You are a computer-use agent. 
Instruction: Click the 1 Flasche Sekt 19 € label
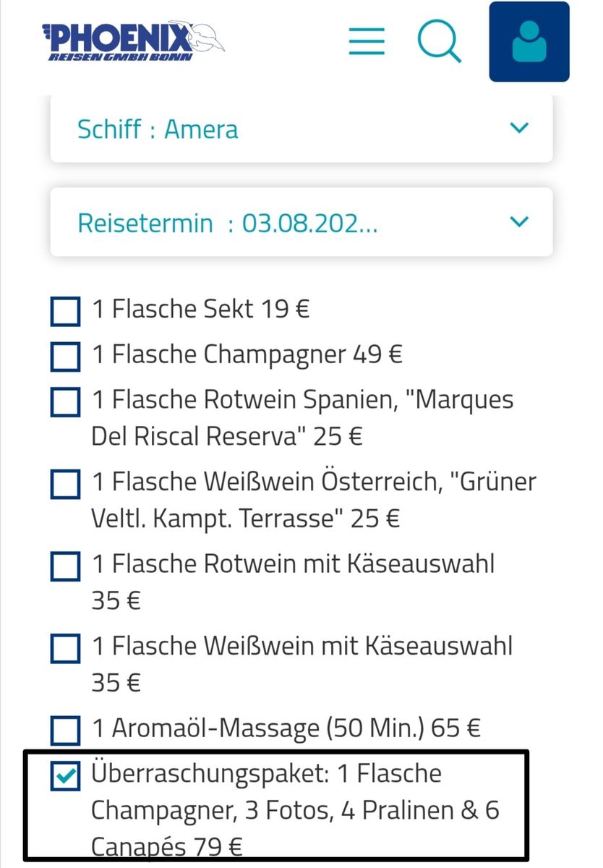tap(200, 310)
